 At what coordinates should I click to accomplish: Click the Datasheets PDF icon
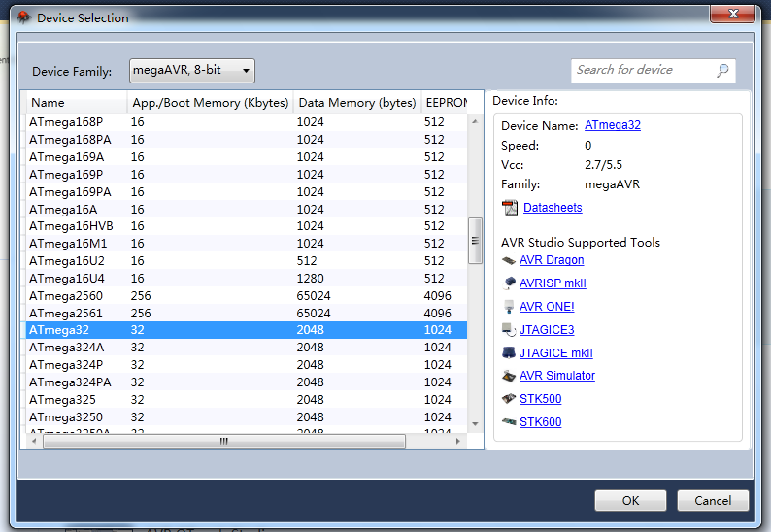tap(510, 208)
